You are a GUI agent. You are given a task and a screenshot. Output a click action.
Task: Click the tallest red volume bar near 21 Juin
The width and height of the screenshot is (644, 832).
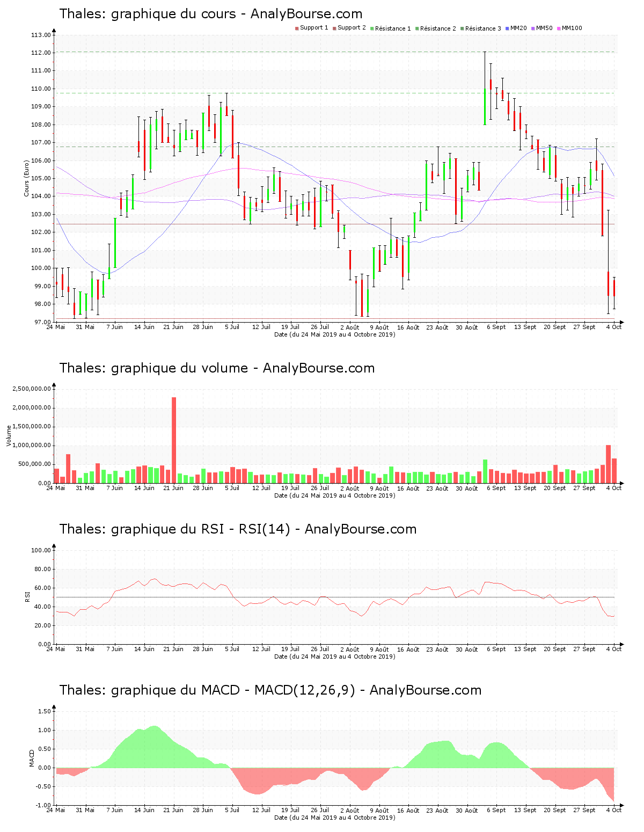coord(174,440)
